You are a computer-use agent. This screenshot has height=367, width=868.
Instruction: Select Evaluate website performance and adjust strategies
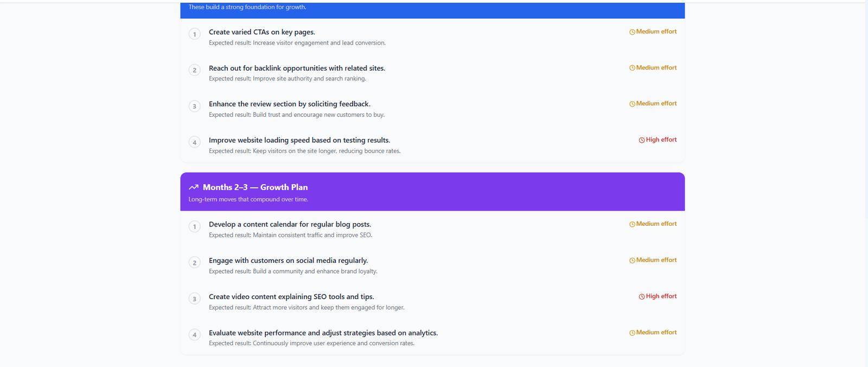click(323, 332)
